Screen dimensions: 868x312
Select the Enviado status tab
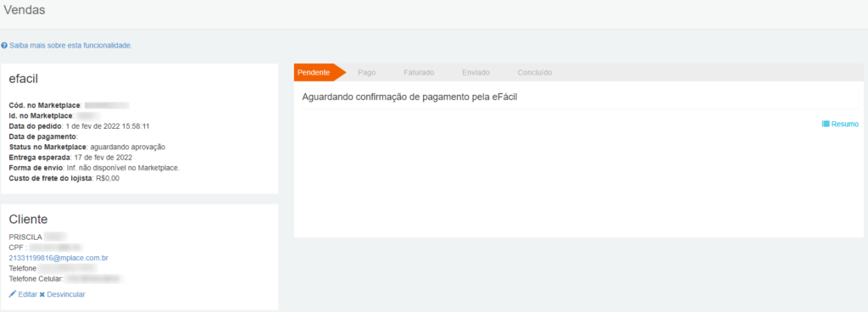click(476, 72)
